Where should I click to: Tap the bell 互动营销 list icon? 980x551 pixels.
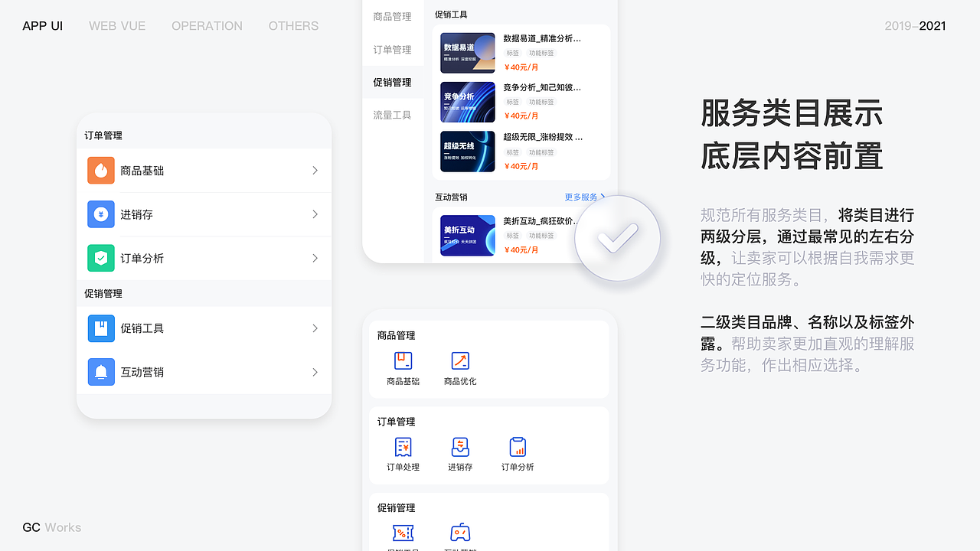coord(101,372)
